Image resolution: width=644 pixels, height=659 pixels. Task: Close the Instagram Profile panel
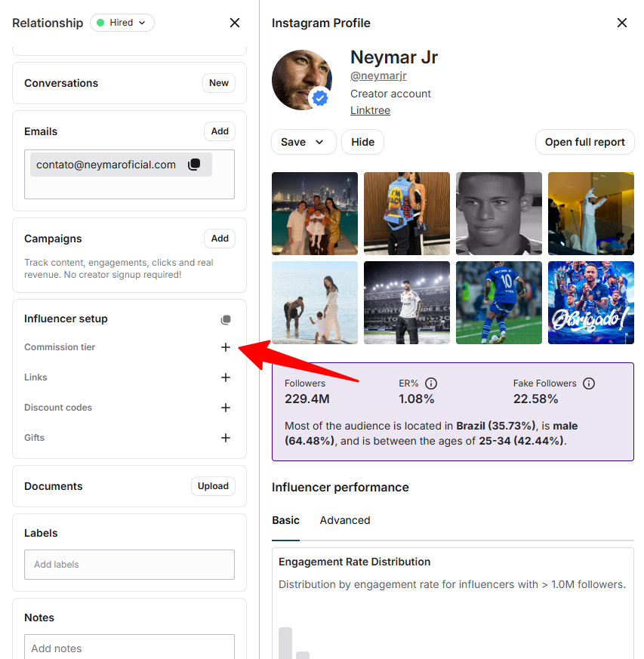pyautogui.click(x=621, y=23)
